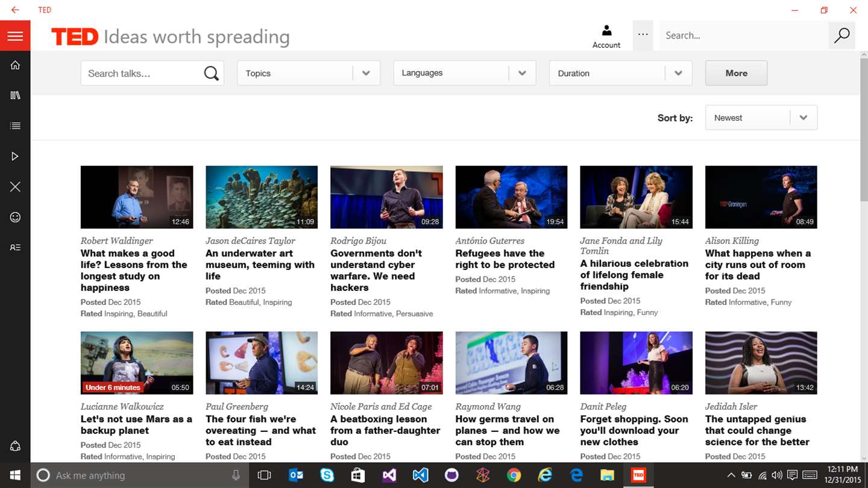Click 'A hilarious celebration of lifelong female friendship'

coord(634,275)
